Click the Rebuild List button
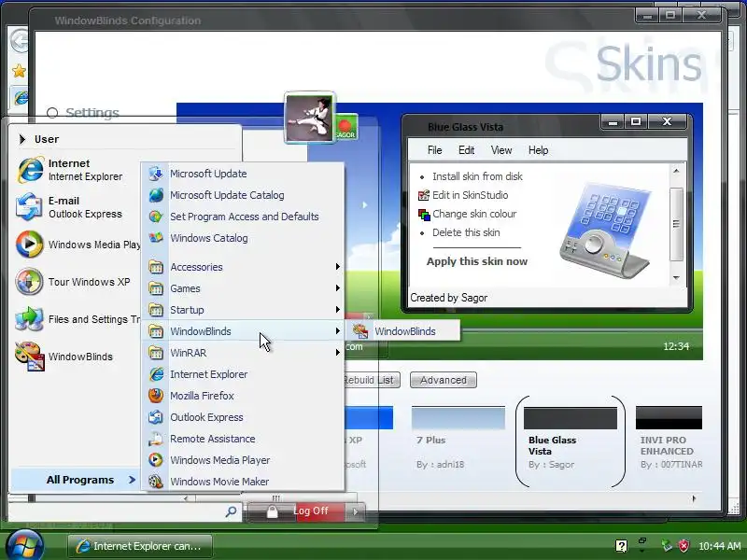Screen dimensions: 747x560 click(372, 380)
